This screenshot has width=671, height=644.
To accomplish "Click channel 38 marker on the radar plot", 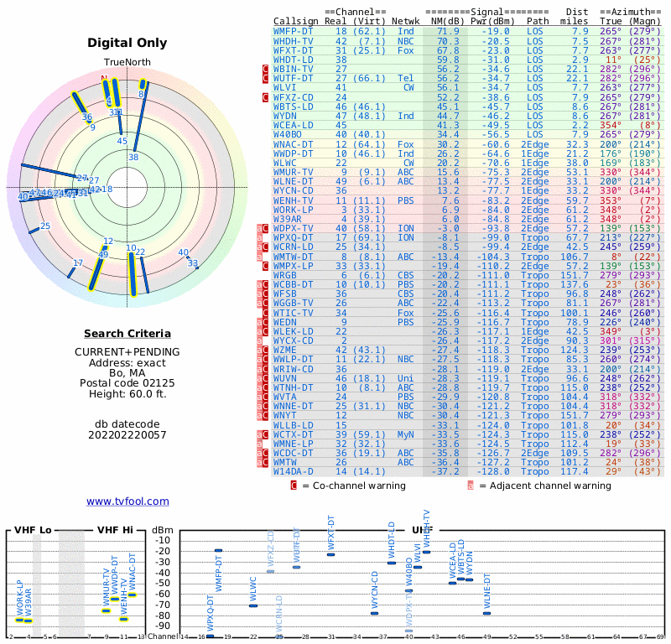I will pos(133,157).
